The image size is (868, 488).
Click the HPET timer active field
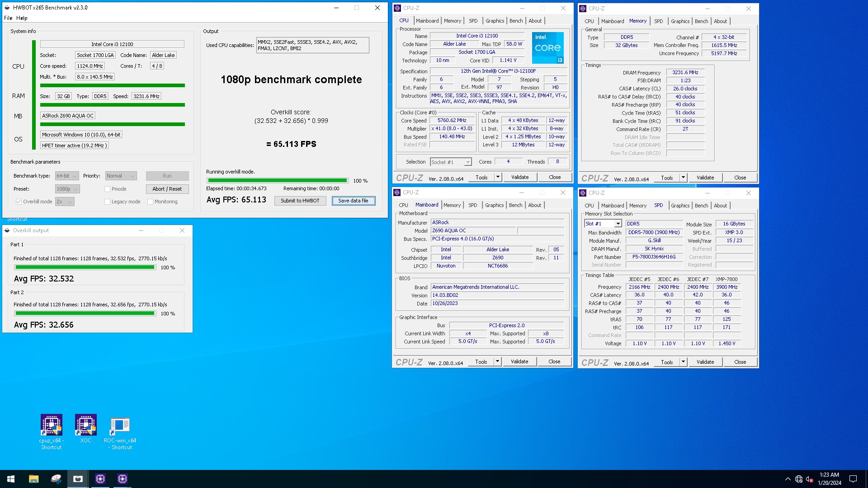75,145
